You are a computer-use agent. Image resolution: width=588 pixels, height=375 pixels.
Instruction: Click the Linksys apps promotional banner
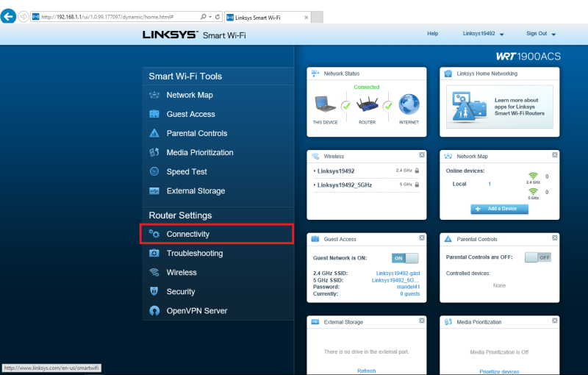tap(500, 107)
